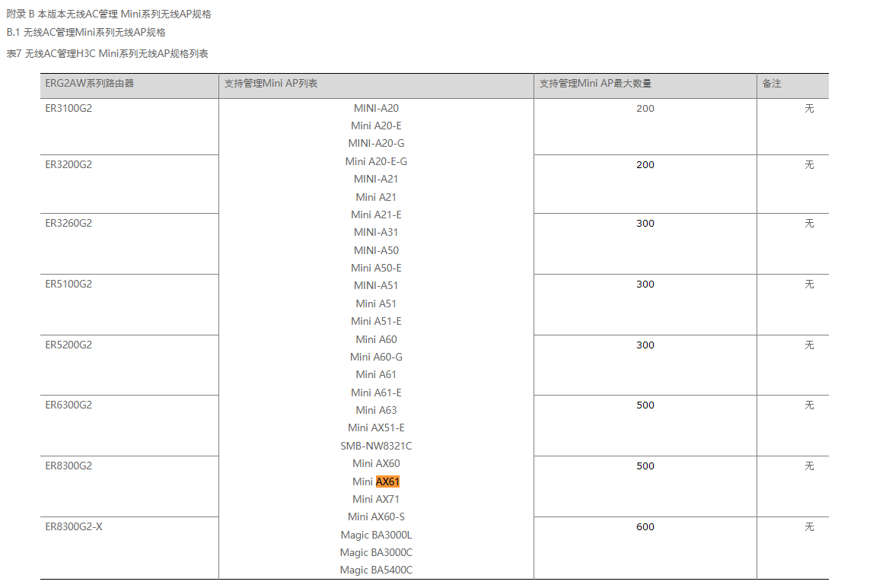The width and height of the screenshot is (873, 588).
Task: Click the 600 maximum count value
Action: pyautogui.click(x=645, y=526)
